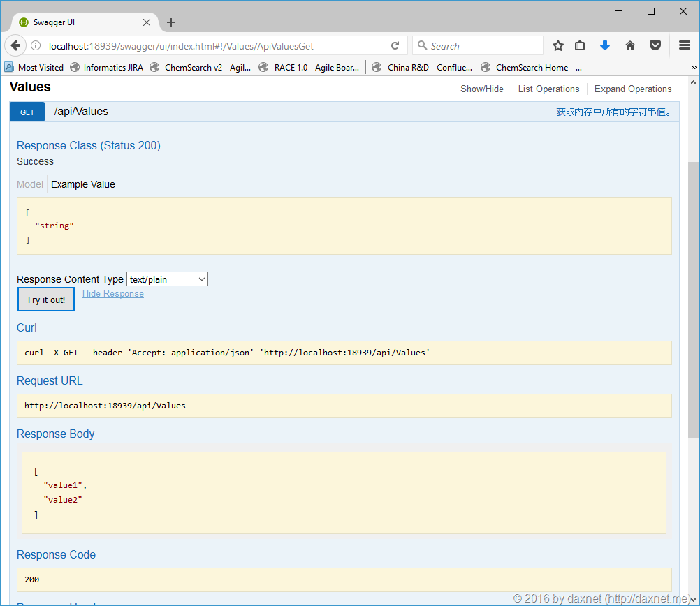Viewport: 700px width, 606px height.
Task: Select the Example Value tab
Action: click(x=83, y=184)
